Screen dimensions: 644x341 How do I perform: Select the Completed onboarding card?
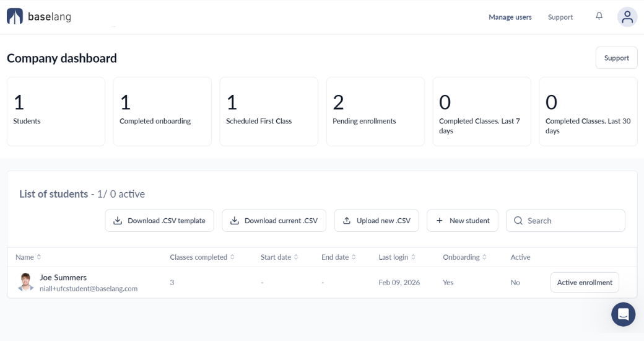(162, 112)
